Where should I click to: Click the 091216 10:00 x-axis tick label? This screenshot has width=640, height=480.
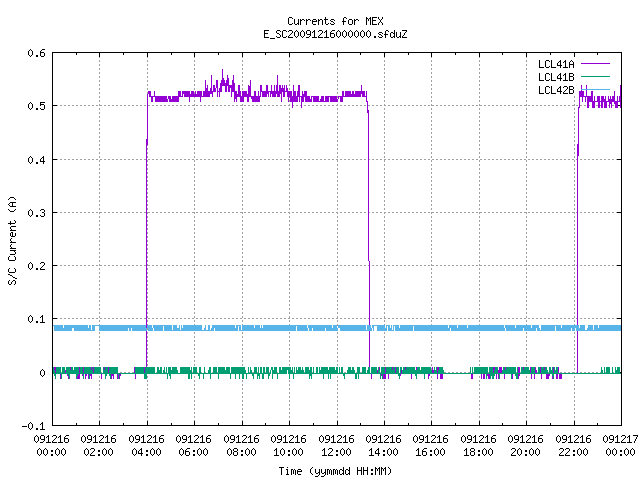288,446
